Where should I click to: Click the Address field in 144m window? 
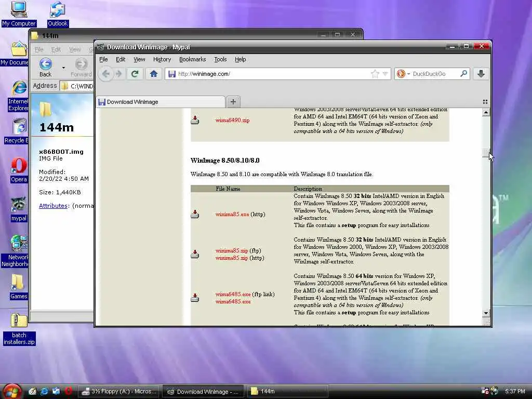click(77, 86)
